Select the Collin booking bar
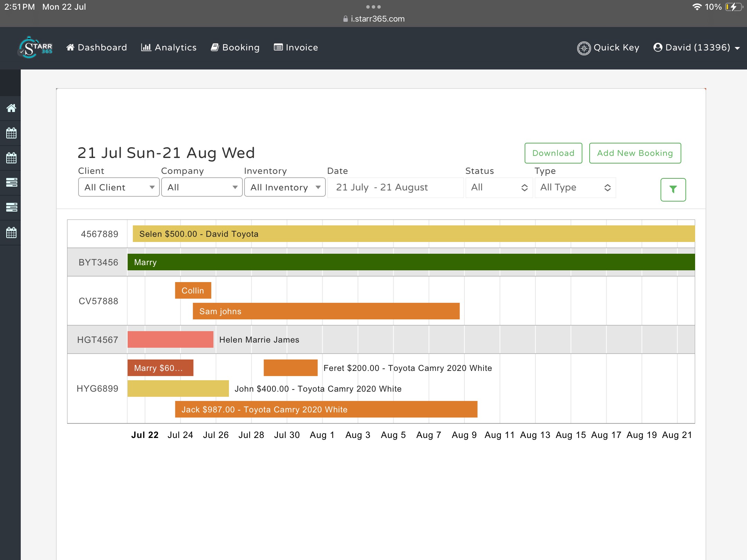Image resolution: width=747 pixels, height=560 pixels. pyautogui.click(x=193, y=291)
